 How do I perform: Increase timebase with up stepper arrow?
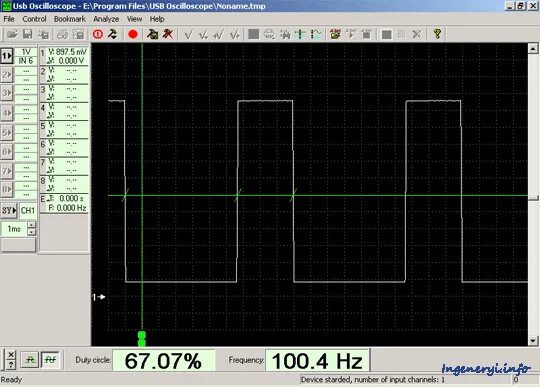[x=31, y=225]
